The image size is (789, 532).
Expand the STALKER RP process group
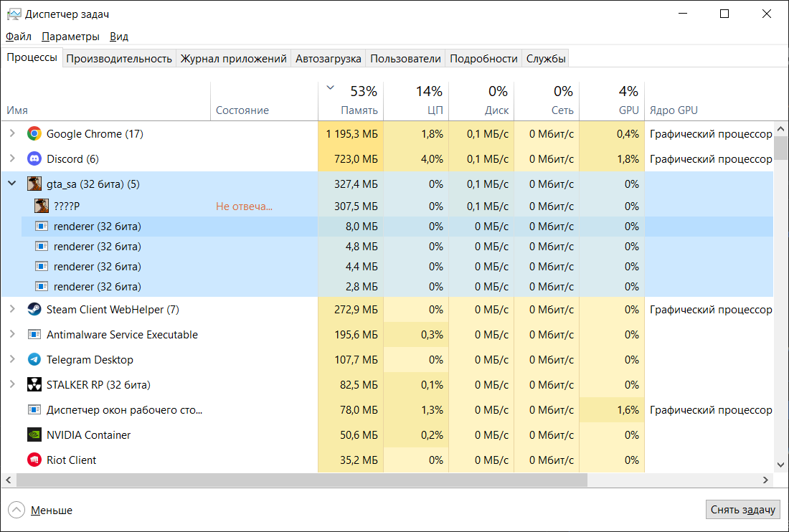pos(13,384)
